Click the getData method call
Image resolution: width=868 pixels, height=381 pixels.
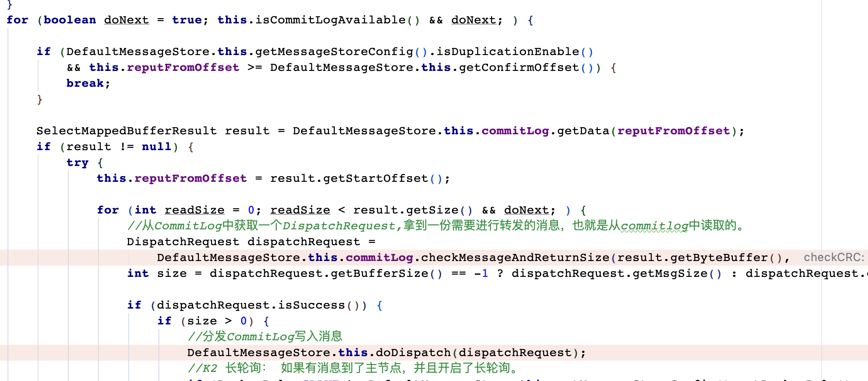[x=583, y=131]
